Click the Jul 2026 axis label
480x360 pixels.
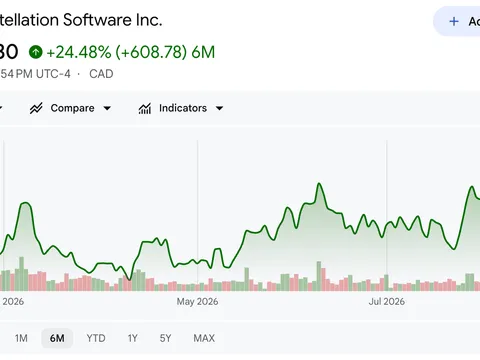coord(387,302)
